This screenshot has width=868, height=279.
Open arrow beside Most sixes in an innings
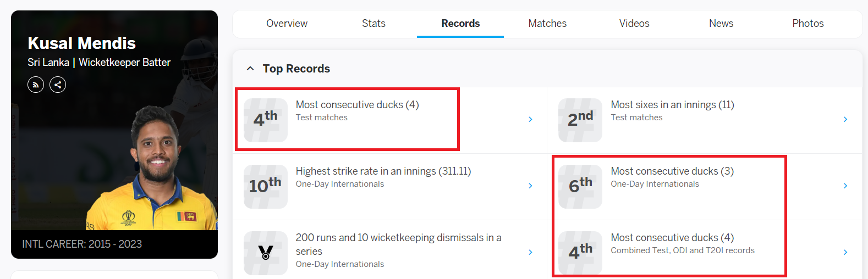(845, 119)
